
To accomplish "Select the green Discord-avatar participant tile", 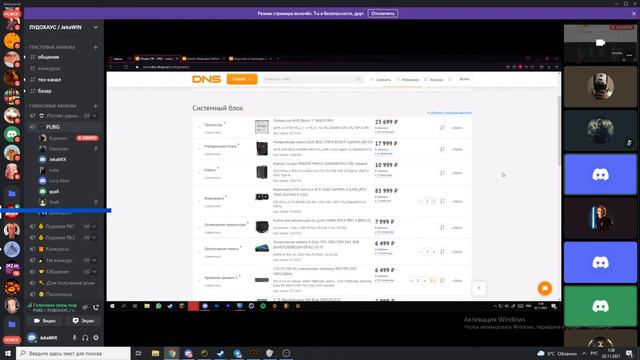I will click(600, 306).
